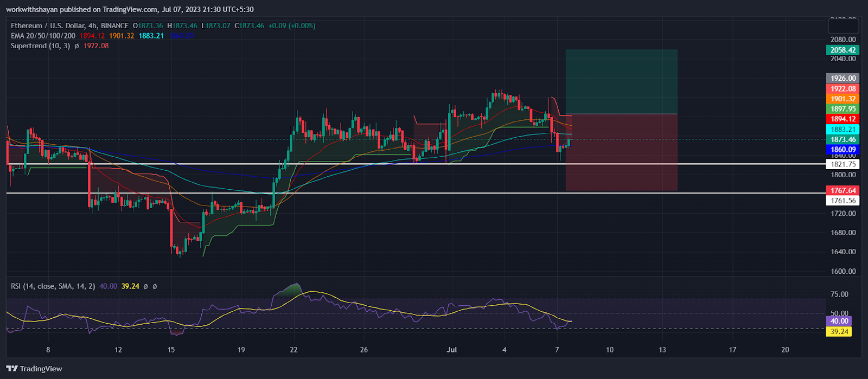Click the 1720.00 price scale tick

pos(843,214)
